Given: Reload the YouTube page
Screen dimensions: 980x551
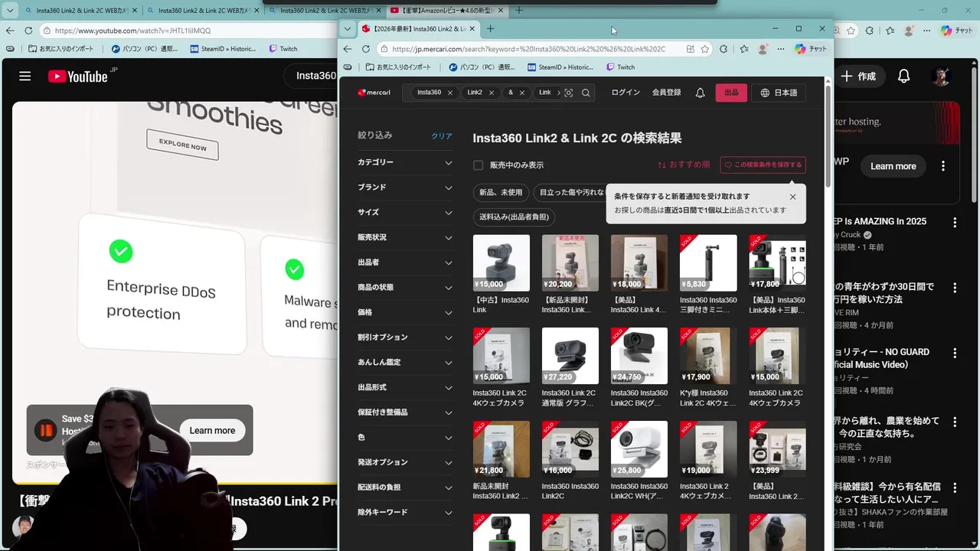Looking at the screenshot, I should click(28, 31).
